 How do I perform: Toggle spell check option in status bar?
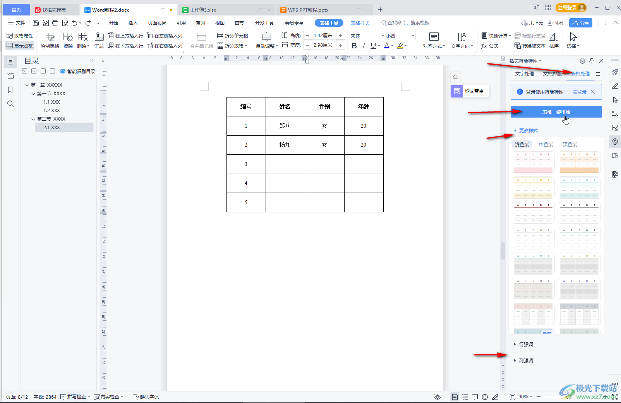coord(75,396)
